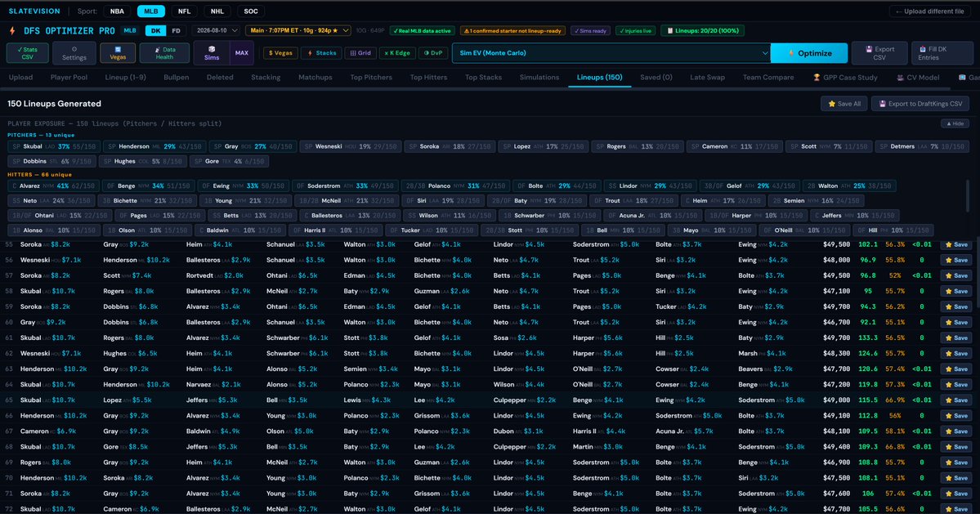Toggle the dollar-sign Vegas chip
The height and width of the screenshot is (514, 980).
[x=280, y=53]
